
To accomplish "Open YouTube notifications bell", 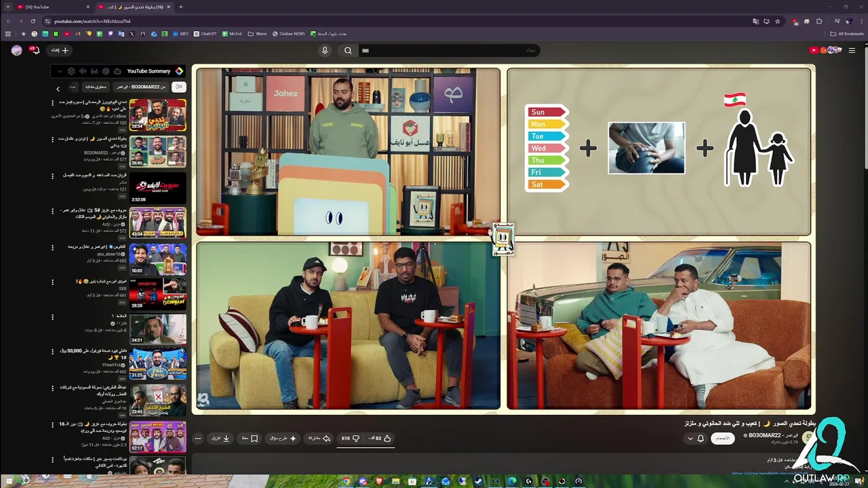I will [x=35, y=50].
